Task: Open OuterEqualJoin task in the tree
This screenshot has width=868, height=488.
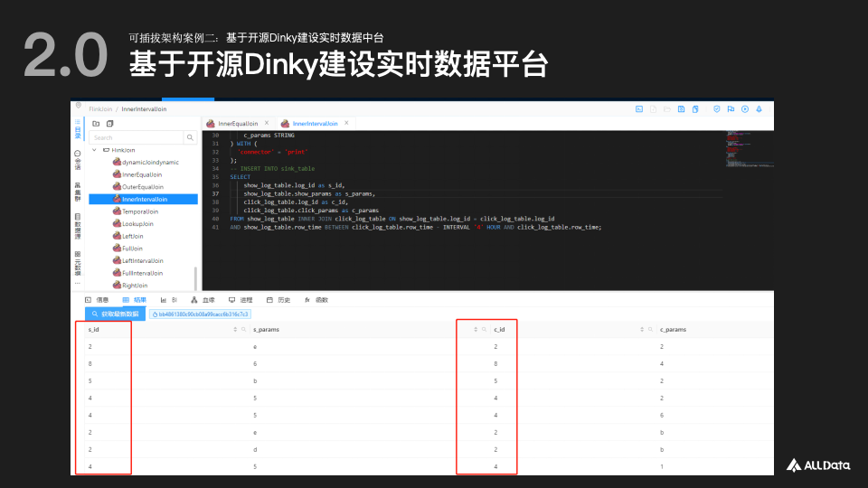Action: (137, 187)
